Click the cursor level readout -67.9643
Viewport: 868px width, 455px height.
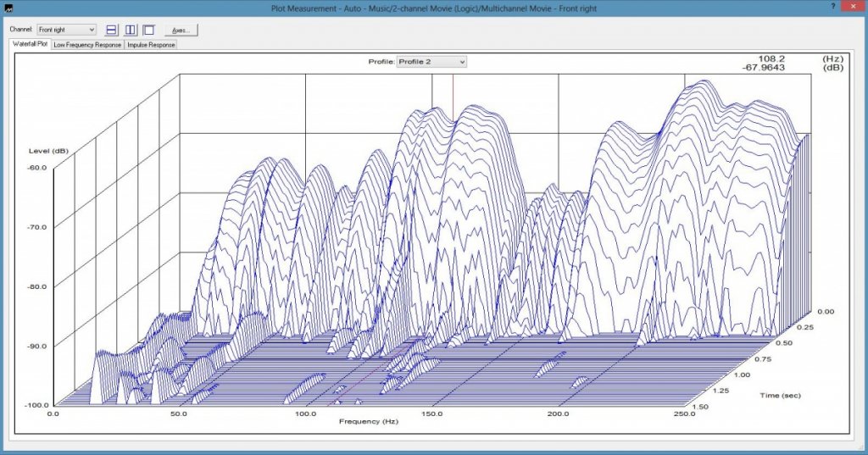click(x=764, y=68)
